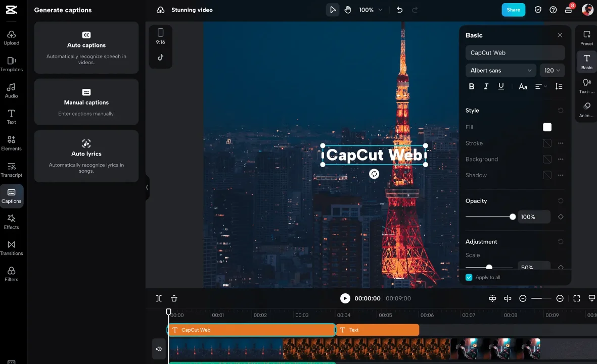Undo the last action
This screenshot has width=597, height=364.
[399, 10]
